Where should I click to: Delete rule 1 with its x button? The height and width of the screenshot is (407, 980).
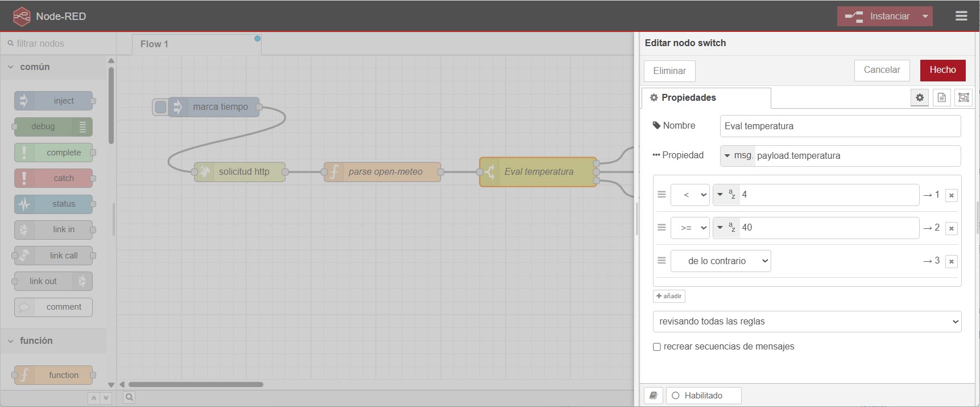[x=951, y=195]
